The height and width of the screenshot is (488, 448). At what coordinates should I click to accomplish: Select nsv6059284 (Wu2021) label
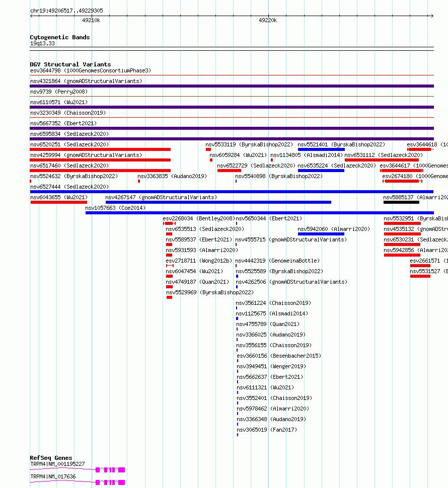238,155
